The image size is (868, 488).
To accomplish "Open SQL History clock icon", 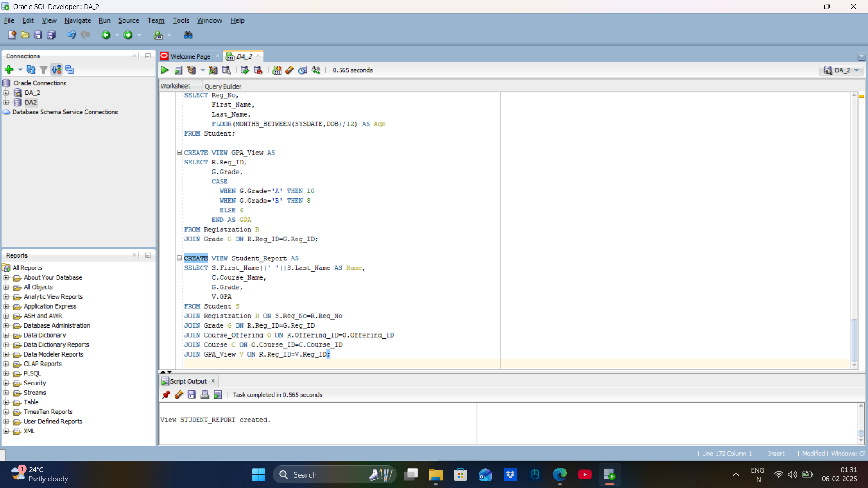I will pyautogui.click(x=303, y=70).
